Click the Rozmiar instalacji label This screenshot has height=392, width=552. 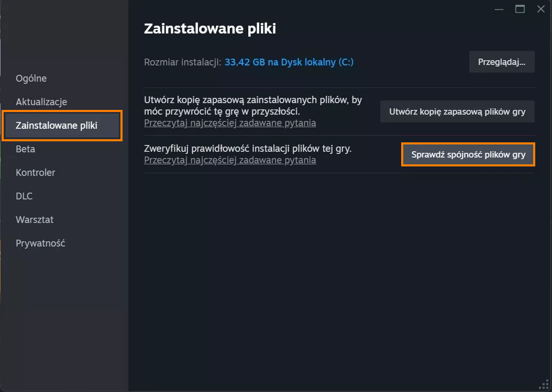pyautogui.click(x=182, y=62)
